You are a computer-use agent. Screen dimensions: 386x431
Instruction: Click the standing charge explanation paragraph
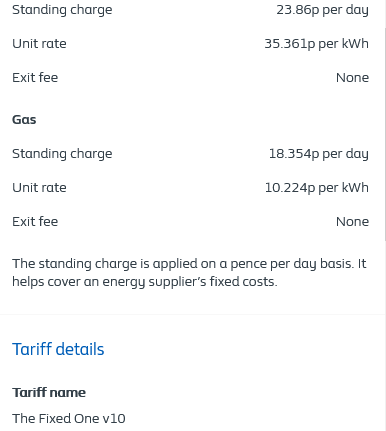[189, 273]
